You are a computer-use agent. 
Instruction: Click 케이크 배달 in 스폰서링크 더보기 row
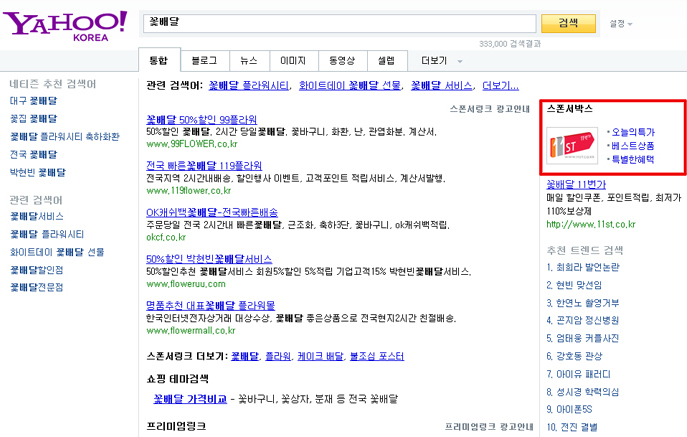point(320,356)
